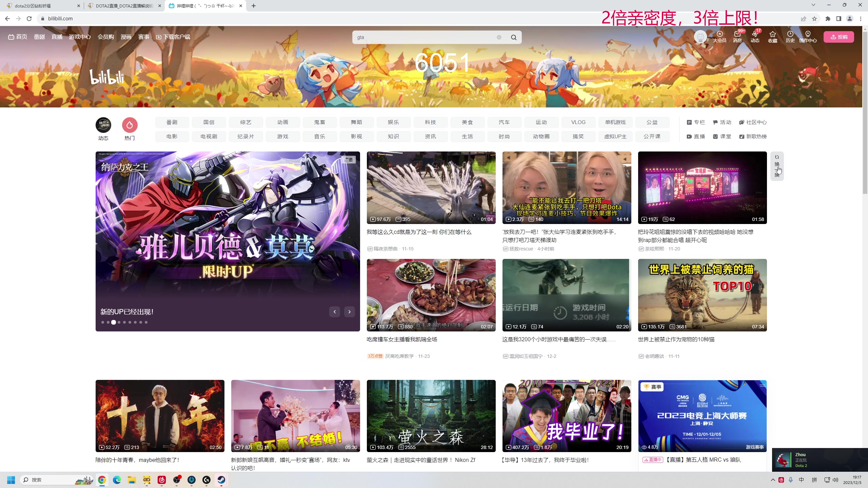Open Chrome extensions puzzle icon
The image size is (868, 488).
pos(828,19)
